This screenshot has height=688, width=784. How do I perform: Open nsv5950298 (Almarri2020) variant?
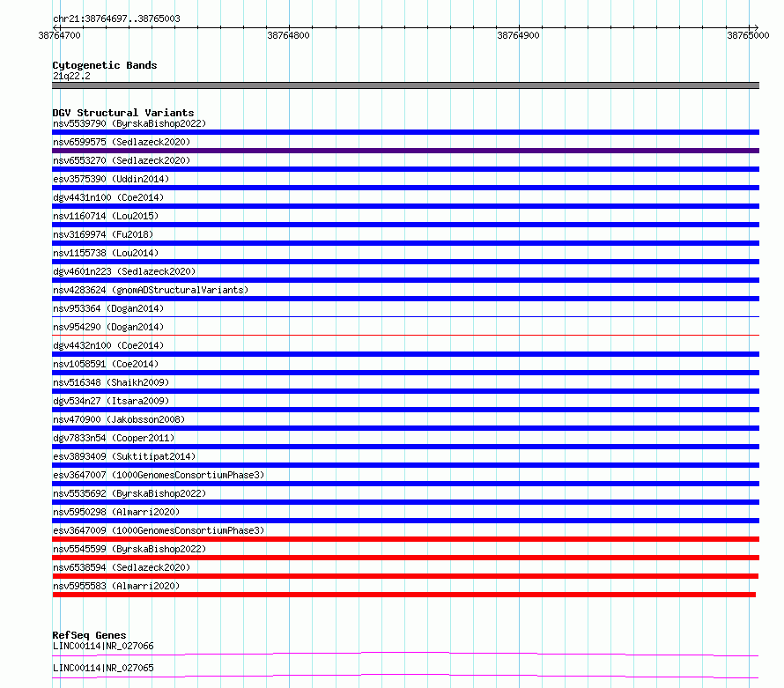116,512
